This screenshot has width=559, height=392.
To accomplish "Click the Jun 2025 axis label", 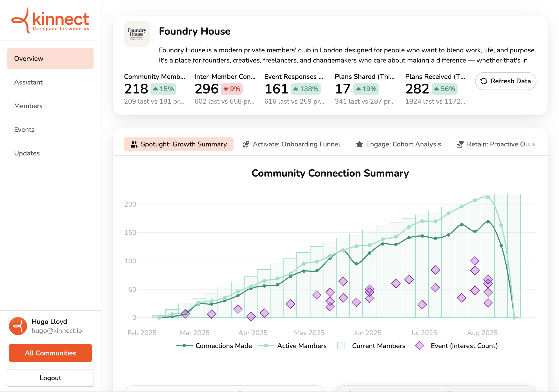I will pyautogui.click(x=367, y=333).
